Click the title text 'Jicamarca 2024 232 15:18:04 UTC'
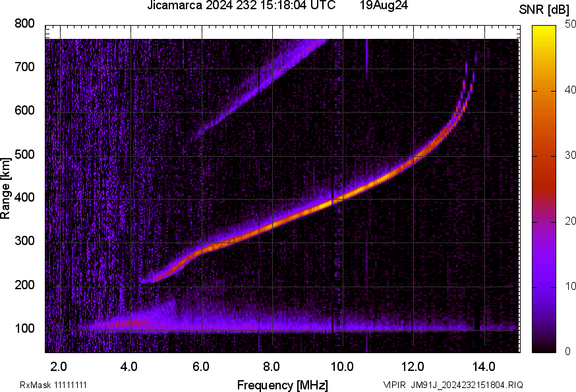The width and height of the screenshot is (576, 392). pos(241,5)
